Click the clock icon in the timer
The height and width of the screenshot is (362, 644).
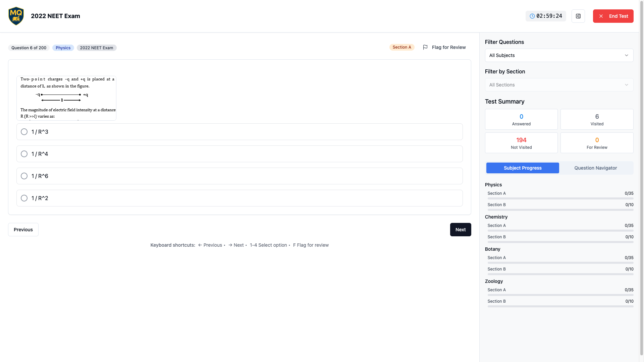[532, 16]
